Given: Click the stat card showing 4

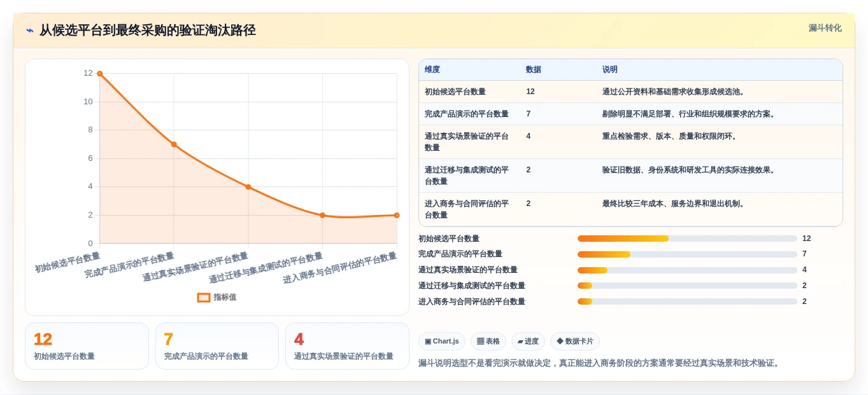Looking at the screenshot, I should coord(347,346).
